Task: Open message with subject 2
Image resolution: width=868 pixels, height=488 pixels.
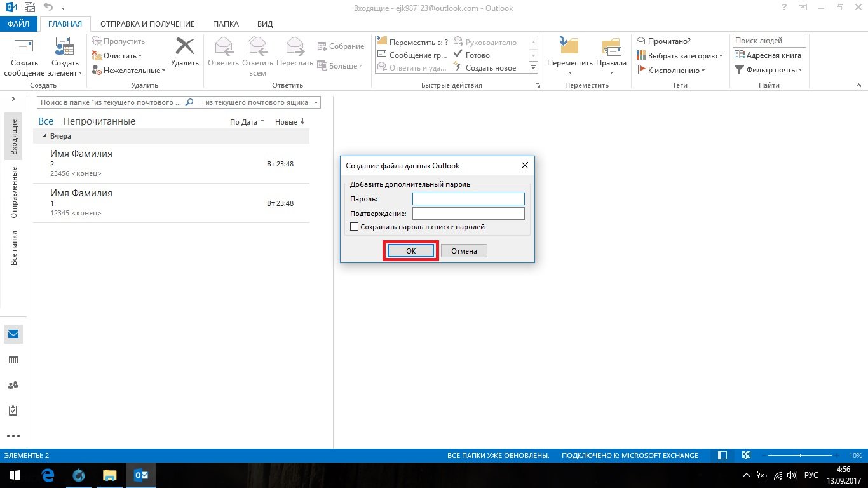Action: (x=172, y=164)
